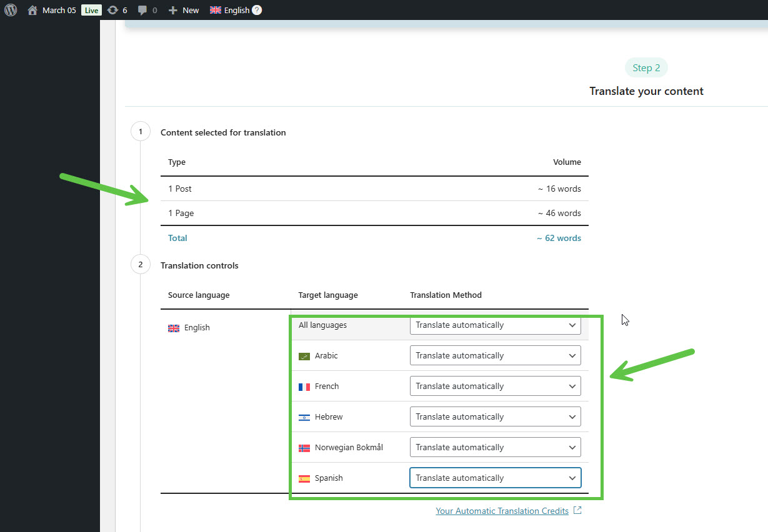Click the '1 Post' row text
The height and width of the screenshot is (532, 768).
pyautogui.click(x=180, y=189)
